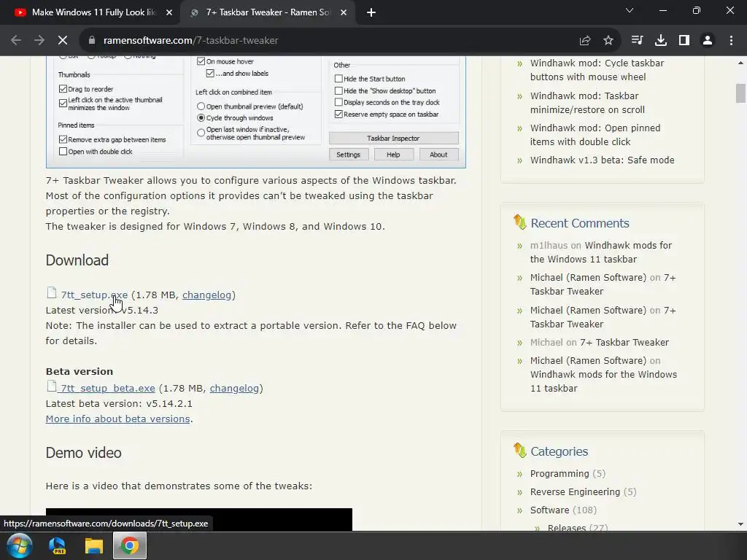Open Edge from the taskbar
The image size is (747, 560).
tap(58, 545)
